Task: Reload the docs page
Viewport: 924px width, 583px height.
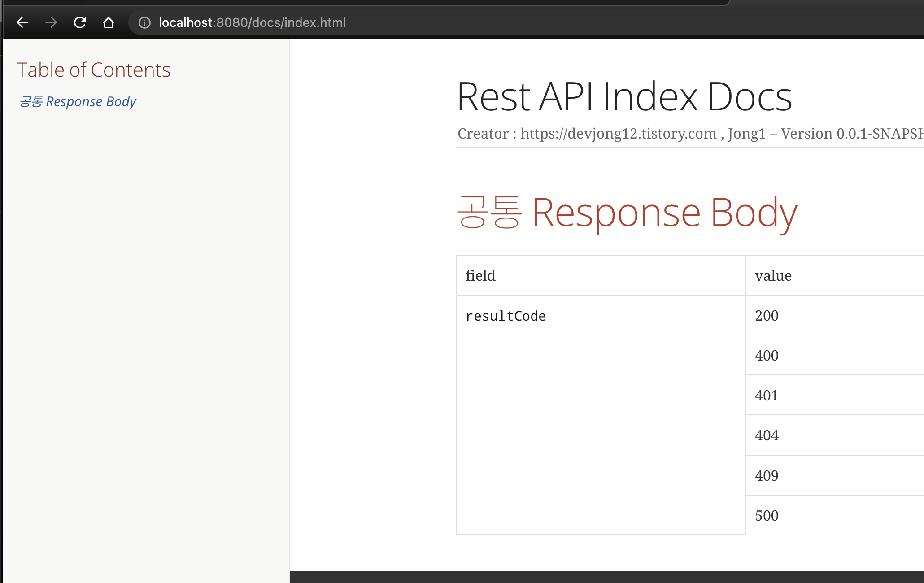Action: 80,22
